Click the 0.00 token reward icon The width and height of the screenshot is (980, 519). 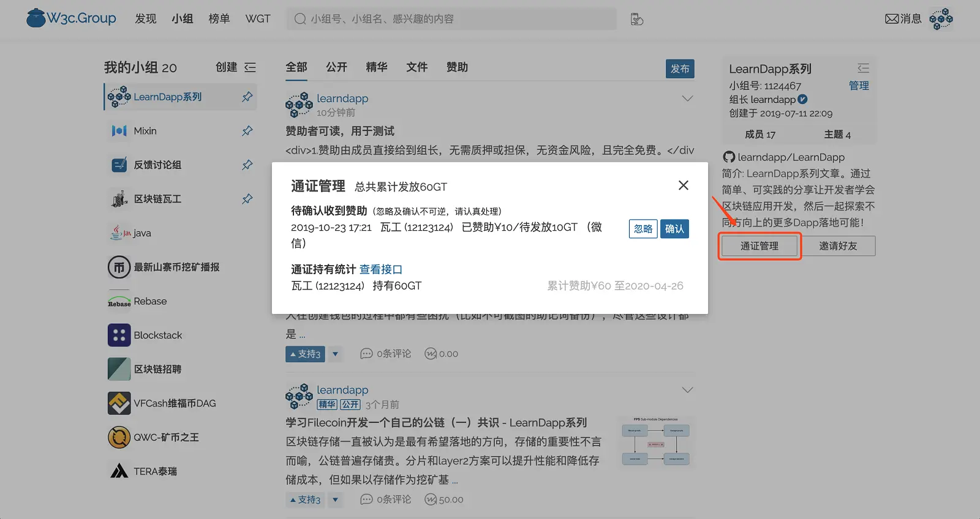431,354
